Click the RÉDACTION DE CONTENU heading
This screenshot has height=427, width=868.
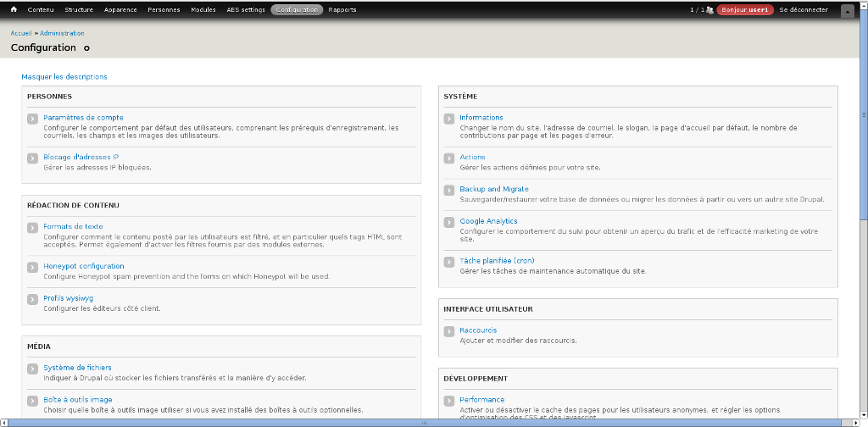(73, 205)
